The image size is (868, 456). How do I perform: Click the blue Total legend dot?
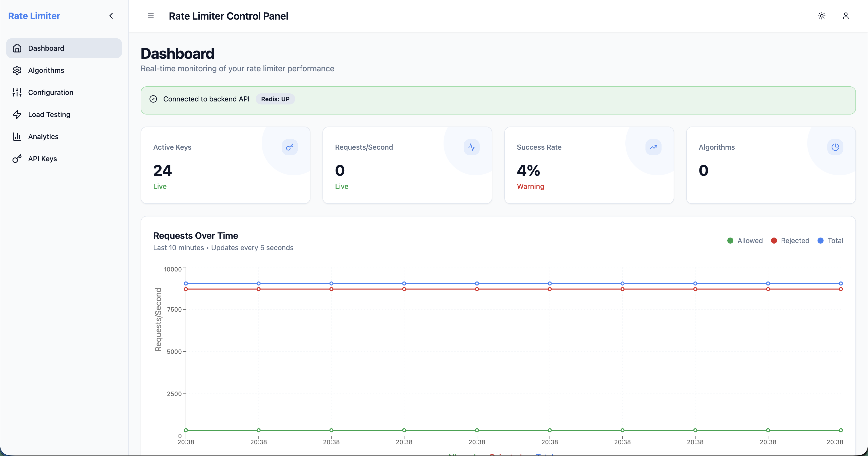tap(821, 241)
